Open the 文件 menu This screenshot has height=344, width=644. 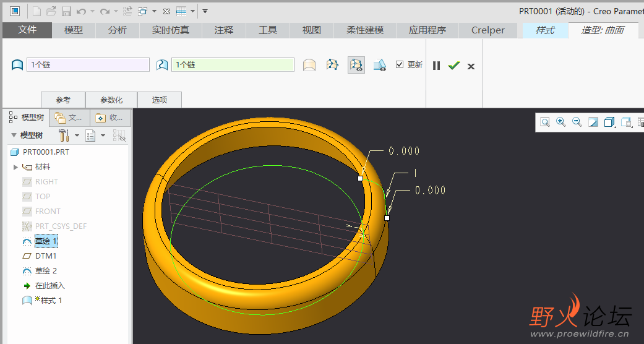tap(27, 30)
